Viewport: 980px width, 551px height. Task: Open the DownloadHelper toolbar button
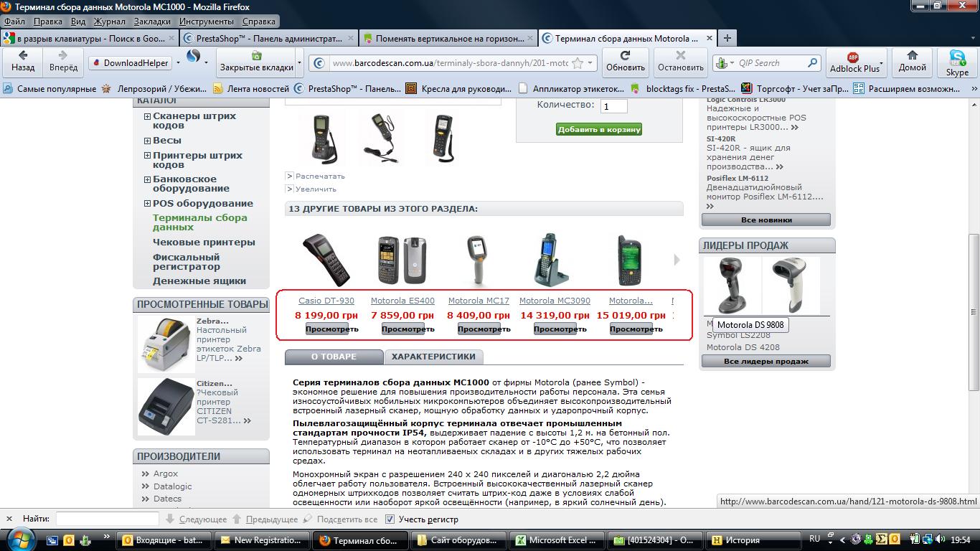point(129,63)
